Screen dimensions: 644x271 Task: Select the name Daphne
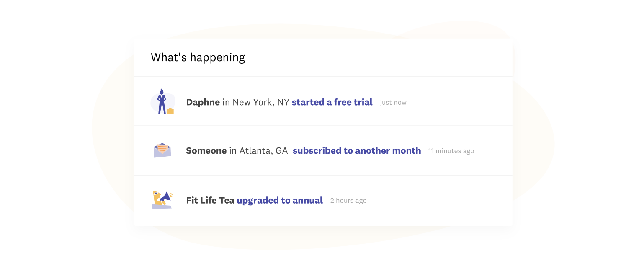coord(203,102)
